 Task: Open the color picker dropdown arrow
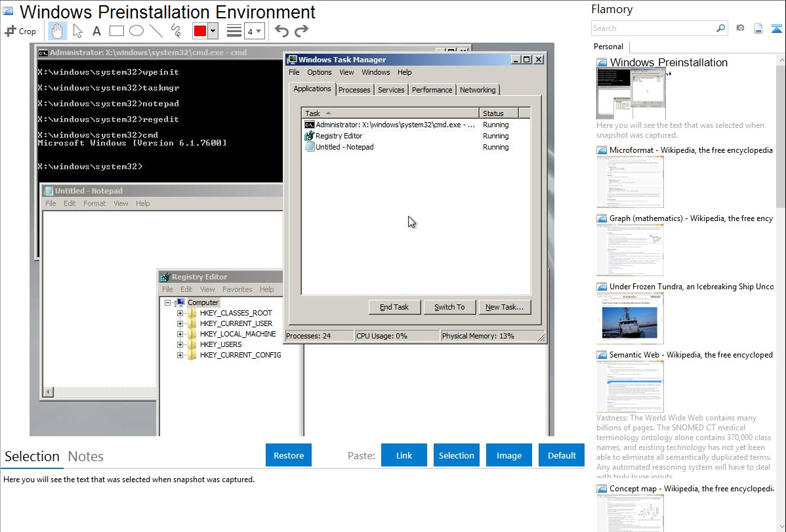(213, 31)
